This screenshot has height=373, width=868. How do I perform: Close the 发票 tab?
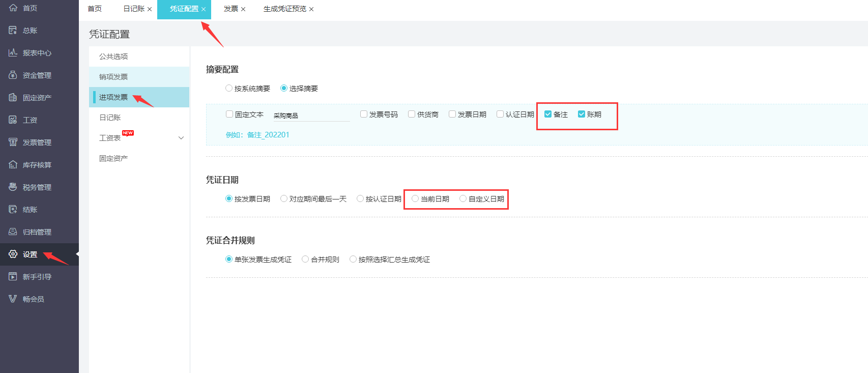(x=243, y=9)
